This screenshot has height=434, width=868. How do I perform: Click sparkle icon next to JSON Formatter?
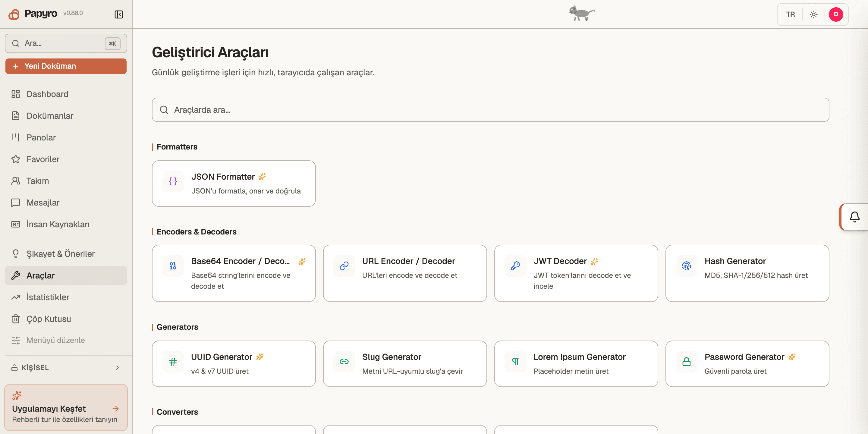coord(262,177)
